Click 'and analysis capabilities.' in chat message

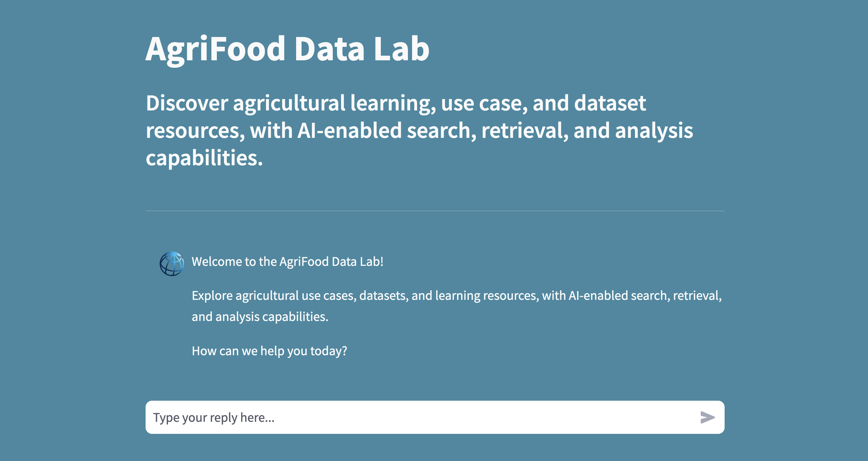click(260, 317)
